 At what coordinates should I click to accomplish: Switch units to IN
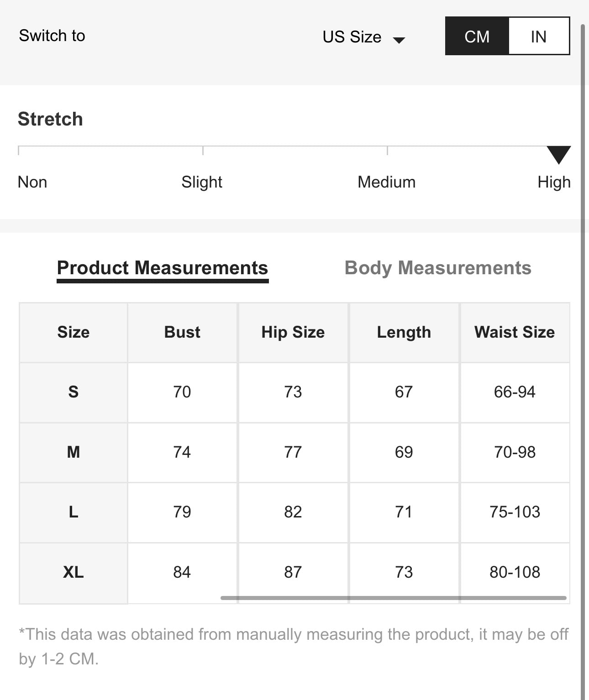(539, 37)
